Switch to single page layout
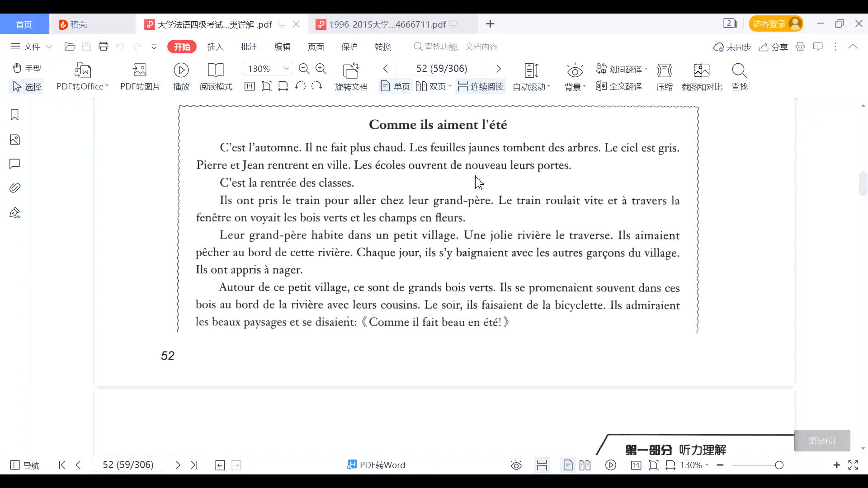Screen dimensions: 868x488 coord(395,86)
